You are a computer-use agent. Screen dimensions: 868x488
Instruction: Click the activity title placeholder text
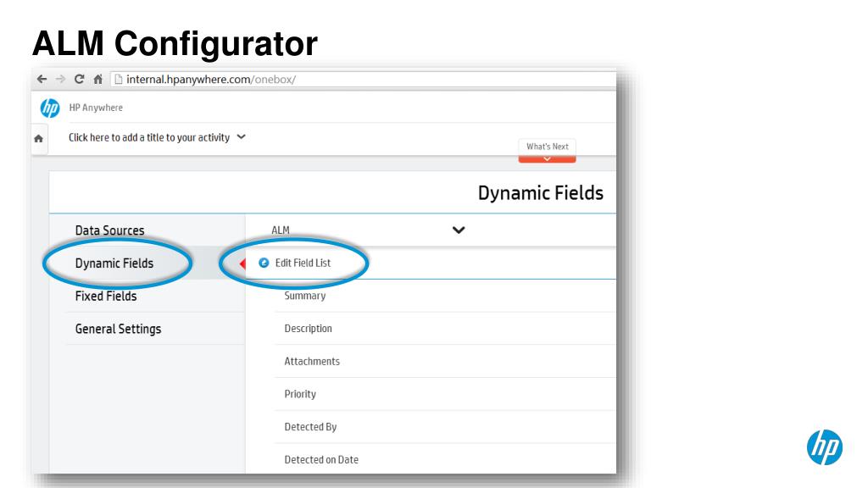(x=149, y=137)
